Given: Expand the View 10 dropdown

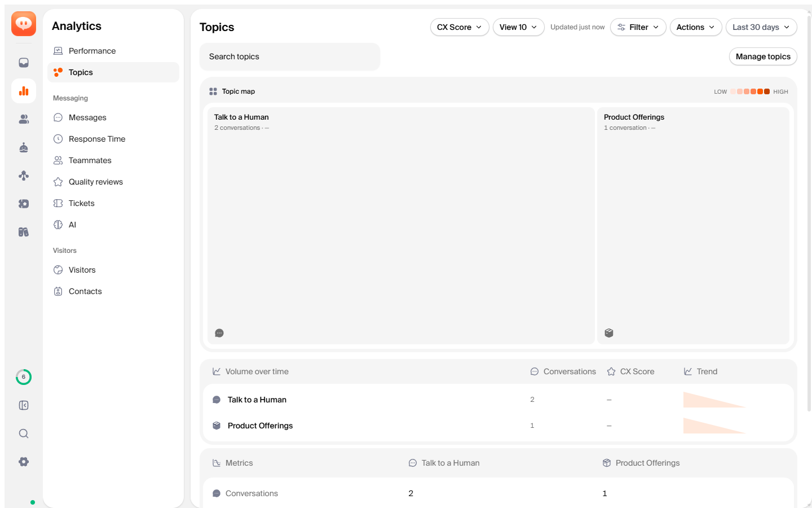Looking at the screenshot, I should [x=518, y=27].
